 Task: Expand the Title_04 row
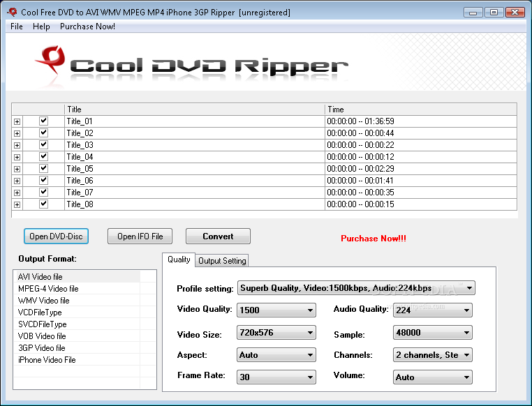(17, 157)
